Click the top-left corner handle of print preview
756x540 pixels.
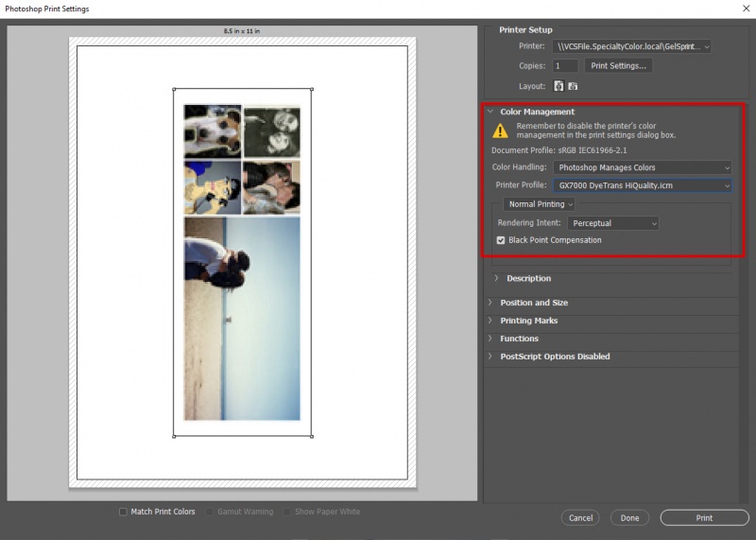[x=174, y=88]
